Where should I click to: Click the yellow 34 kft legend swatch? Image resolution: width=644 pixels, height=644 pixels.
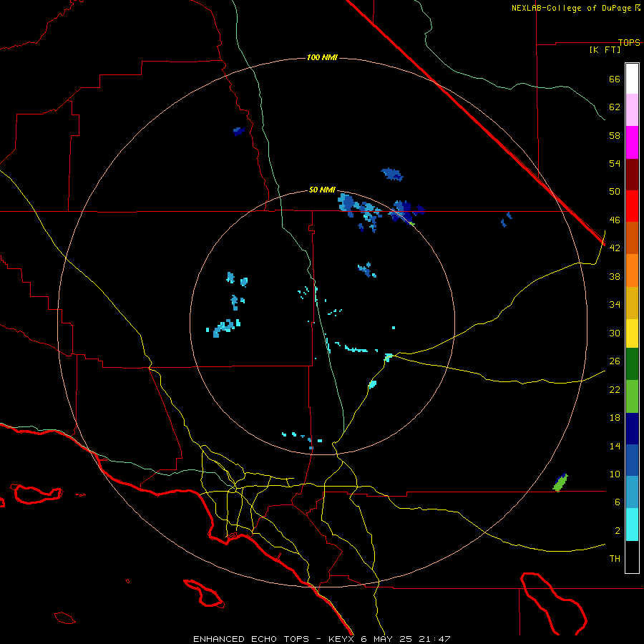[632, 333]
